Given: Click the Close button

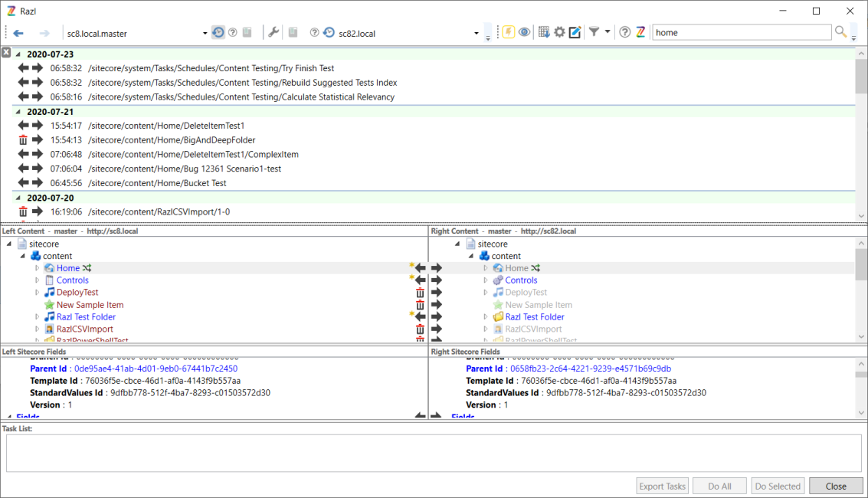Looking at the screenshot, I should (836, 486).
